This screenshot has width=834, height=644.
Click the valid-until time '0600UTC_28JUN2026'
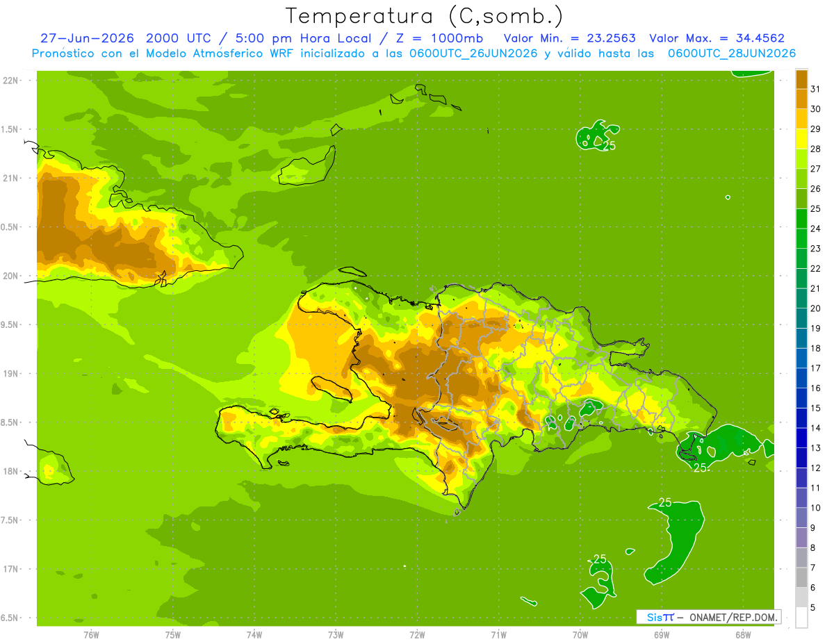pyautogui.click(x=731, y=53)
